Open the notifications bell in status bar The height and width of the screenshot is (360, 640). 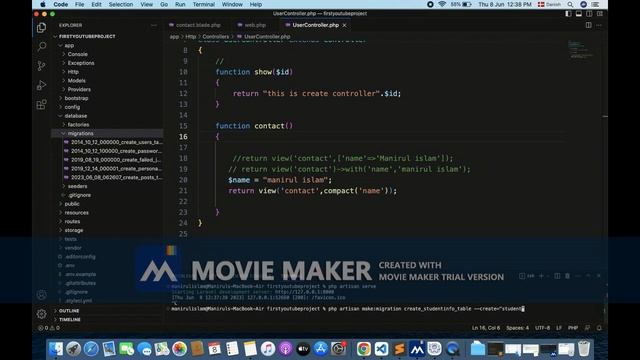pyautogui.click(x=599, y=328)
